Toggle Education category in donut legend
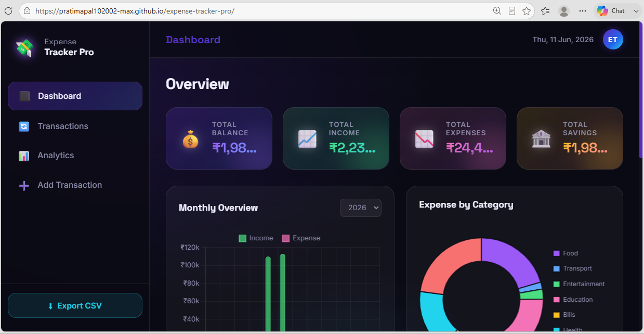 pos(573,300)
